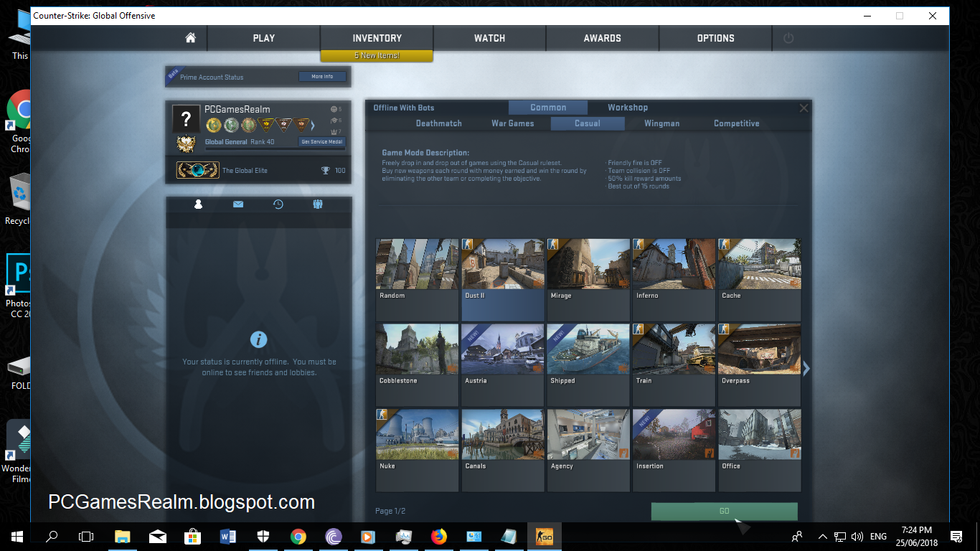Open BitTorrent from the taskbar
Viewport: 980px width, 551px height.
[334, 536]
